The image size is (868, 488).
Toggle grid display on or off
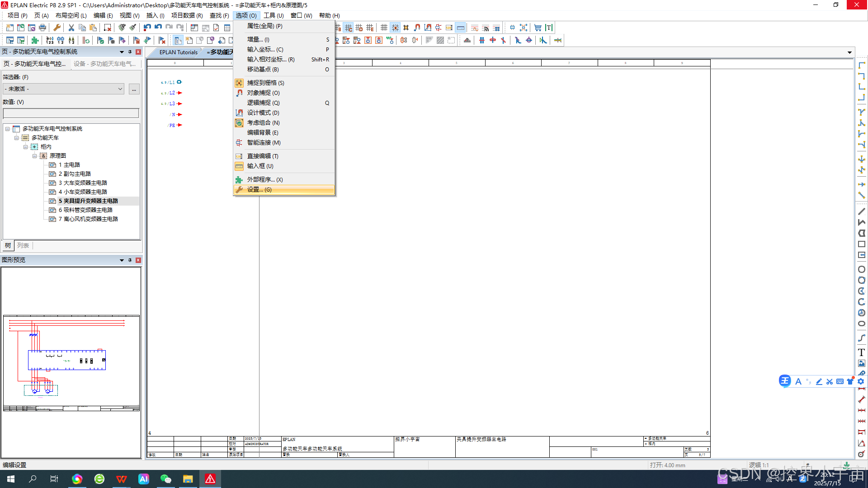click(x=384, y=28)
